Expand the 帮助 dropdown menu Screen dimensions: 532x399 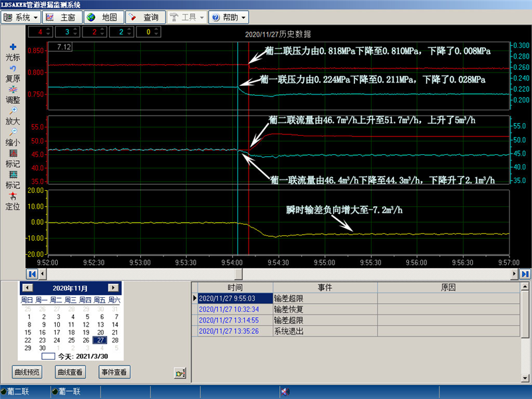point(229,17)
